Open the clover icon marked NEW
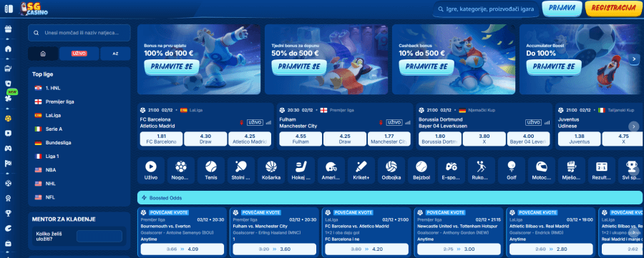 coord(8,99)
